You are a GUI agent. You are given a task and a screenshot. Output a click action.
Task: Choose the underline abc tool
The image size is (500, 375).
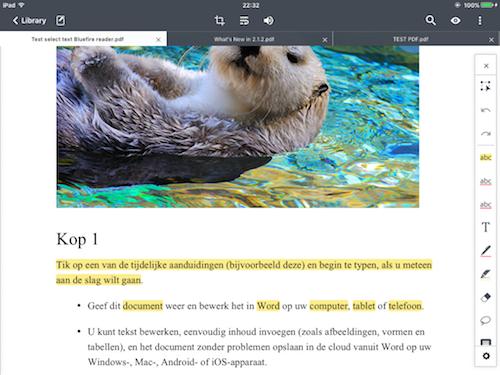tap(486, 181)
